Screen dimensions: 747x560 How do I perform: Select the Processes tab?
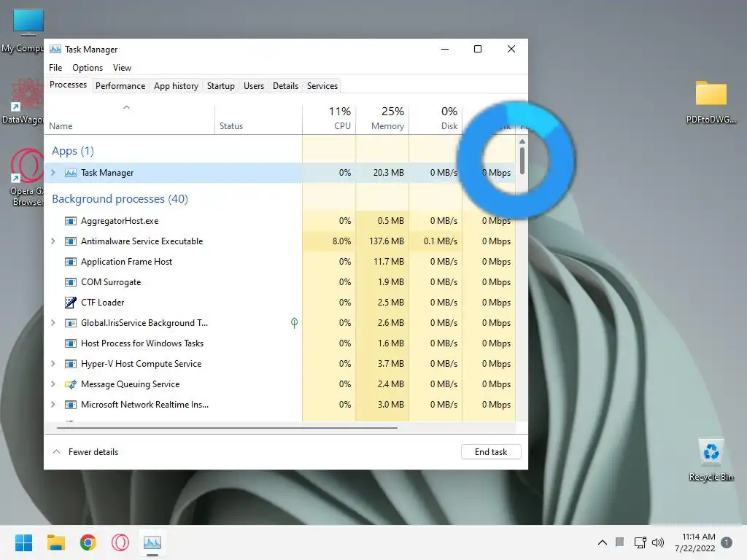pos(68,85)
